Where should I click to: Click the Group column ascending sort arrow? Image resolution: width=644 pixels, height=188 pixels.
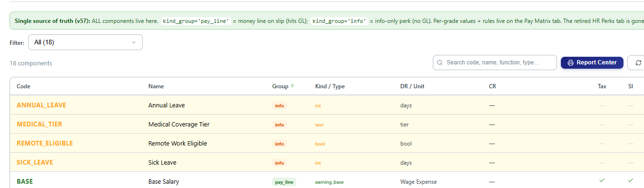292,86
